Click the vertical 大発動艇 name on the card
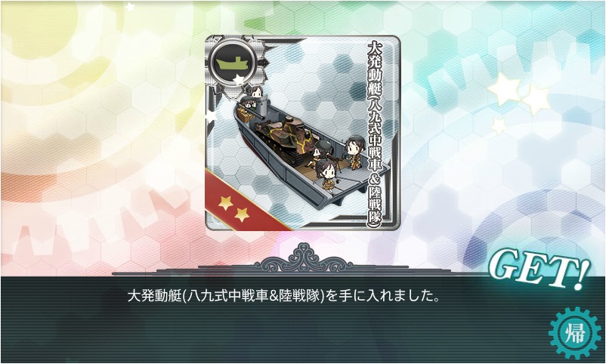606x364 pixels. (375, 134)
